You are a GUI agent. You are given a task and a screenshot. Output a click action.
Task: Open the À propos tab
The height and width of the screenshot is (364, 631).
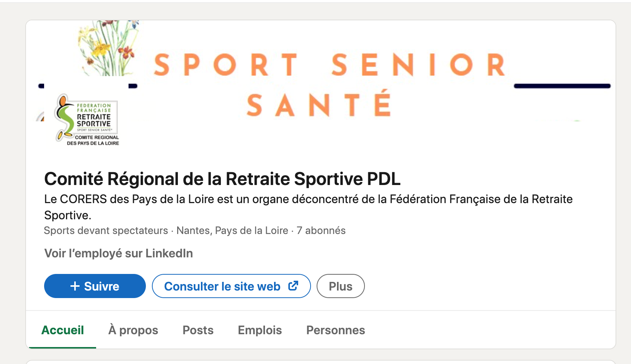[x=133, y=330]
